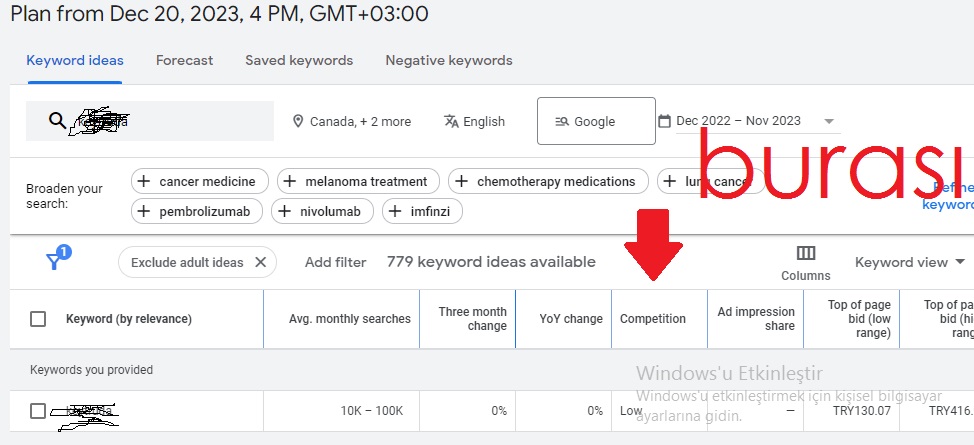Viewport: 974px width, 445px height.
Task: Switch to the Forecast tab
Action: point(184,60)
